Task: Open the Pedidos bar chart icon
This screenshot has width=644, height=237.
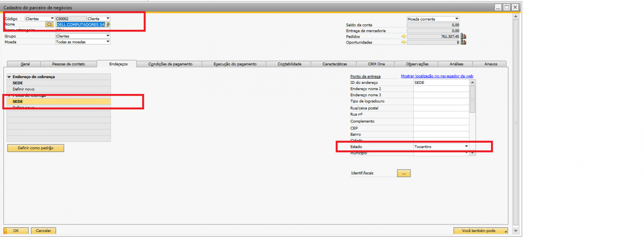Action: 463,36
